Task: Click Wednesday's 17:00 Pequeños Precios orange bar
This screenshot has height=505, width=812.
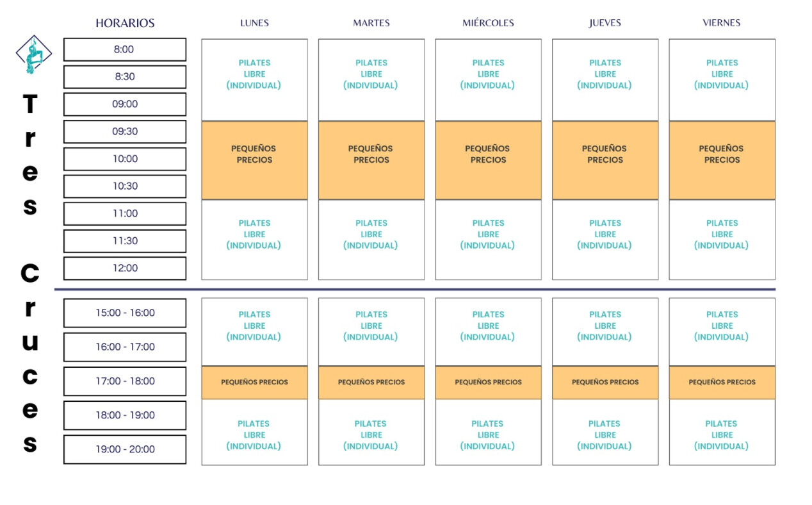Action: [488, 382]
